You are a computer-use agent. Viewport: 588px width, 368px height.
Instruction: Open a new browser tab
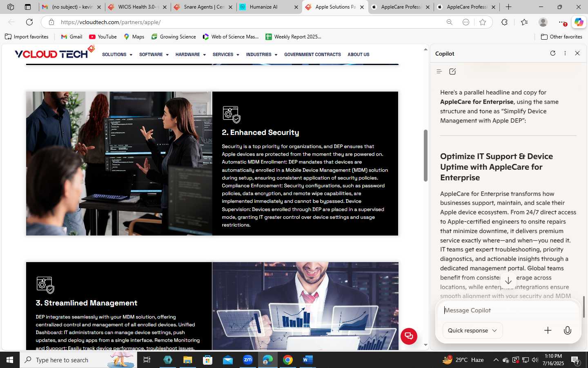pos(508,7)
